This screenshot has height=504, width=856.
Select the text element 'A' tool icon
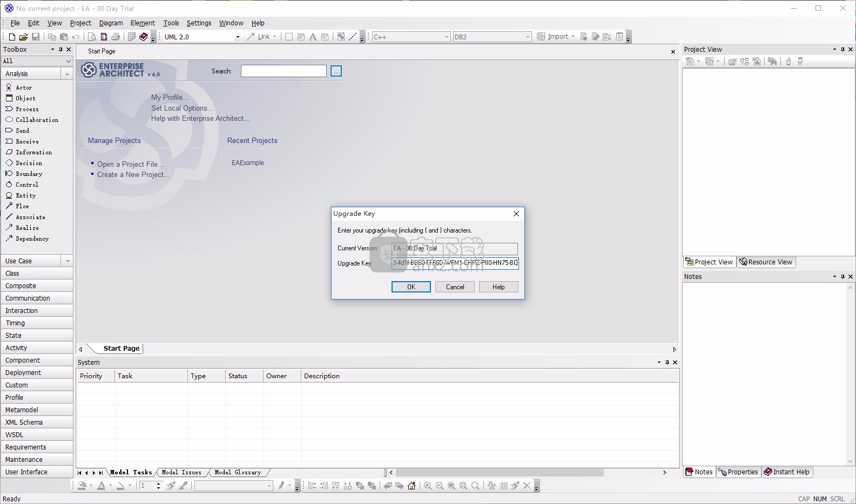point(313,37)
